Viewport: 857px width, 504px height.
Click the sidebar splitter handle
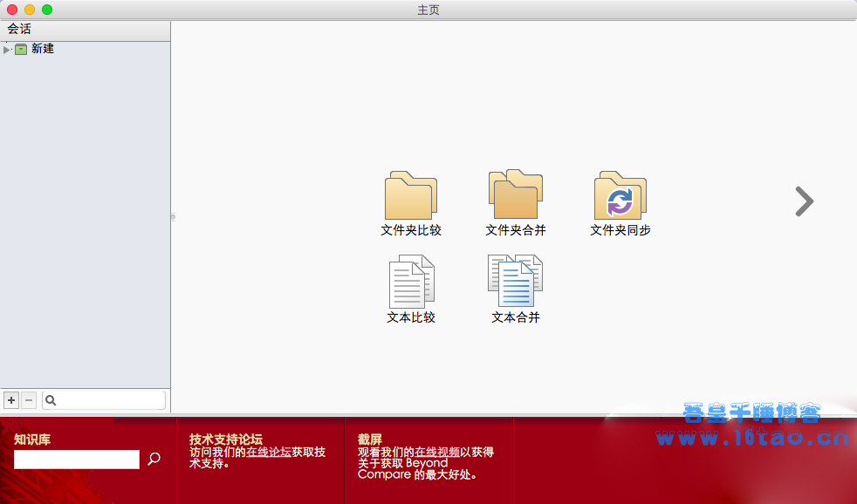click(x=172, y=216)
